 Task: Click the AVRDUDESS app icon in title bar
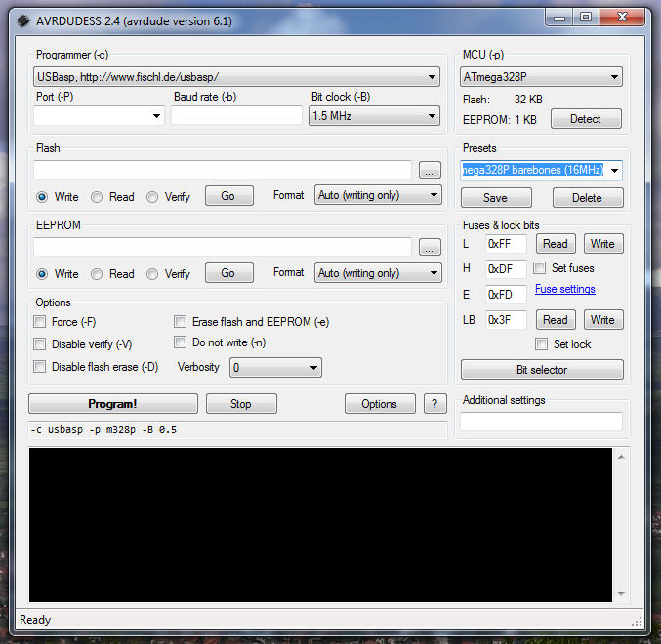(x=23, y=20)
